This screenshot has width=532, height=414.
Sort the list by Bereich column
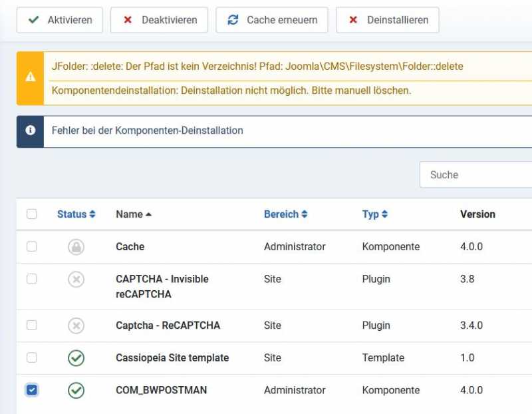click(x=285, y=214)
